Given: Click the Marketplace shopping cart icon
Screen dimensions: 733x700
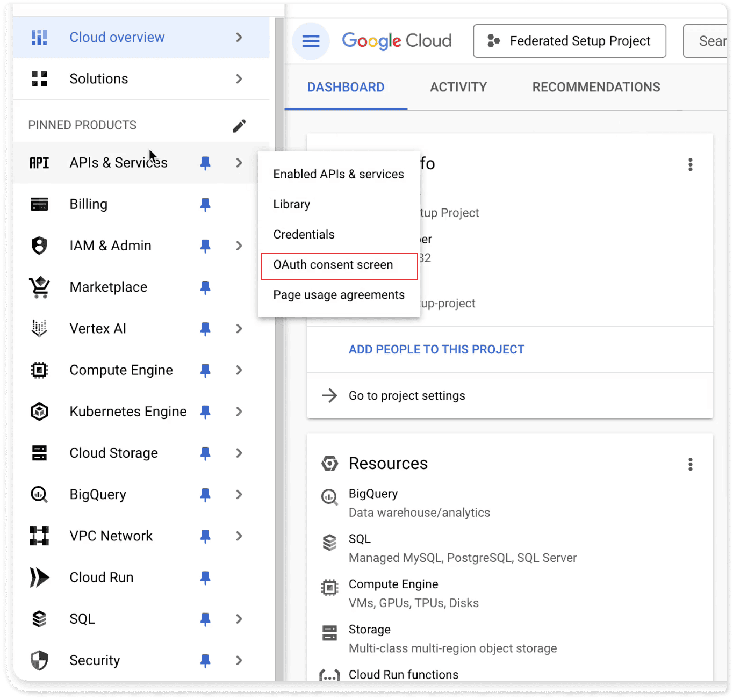Looking at the screenshot, I should pyautogui.click(x=39, y=287).
